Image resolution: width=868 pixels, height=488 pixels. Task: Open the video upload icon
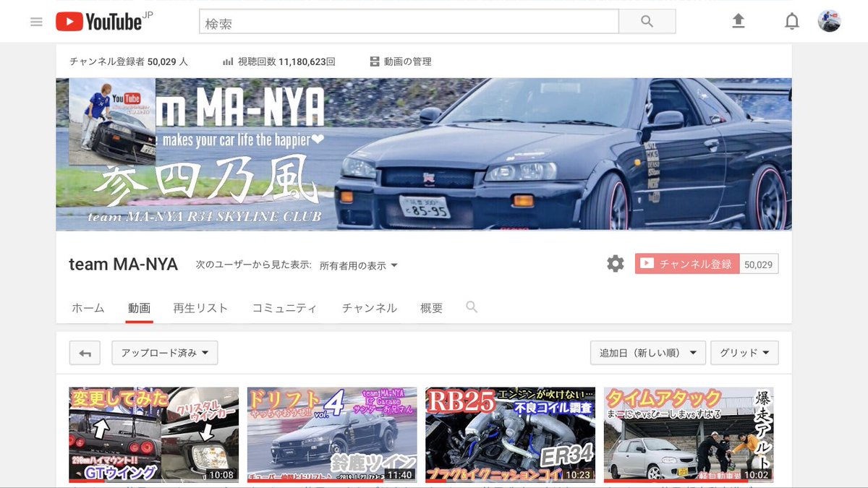tap(738, 22)
